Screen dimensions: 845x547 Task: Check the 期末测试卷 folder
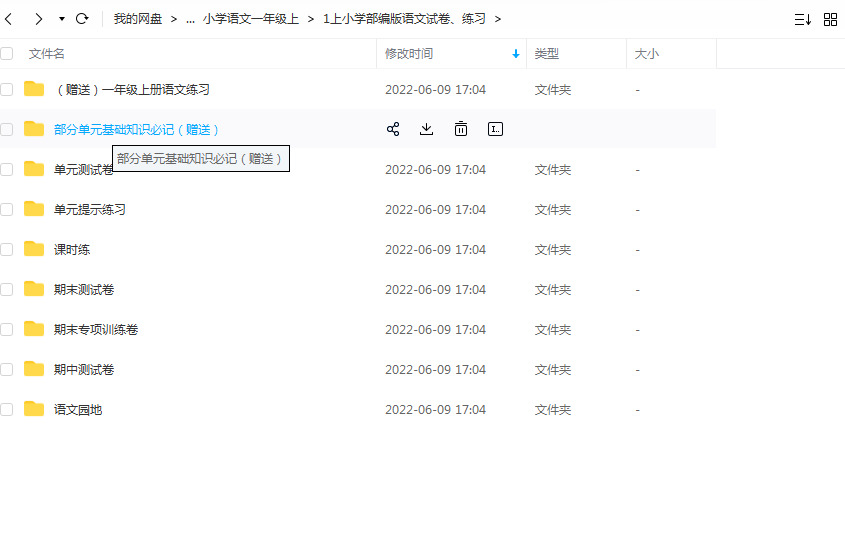(x=6, y=289)
